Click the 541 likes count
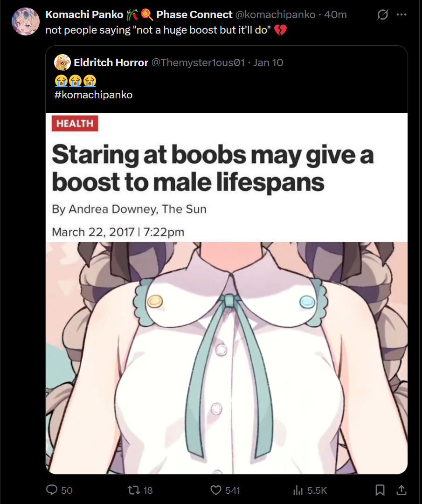Viewport: 422px width, 504px height. [232, 490]
